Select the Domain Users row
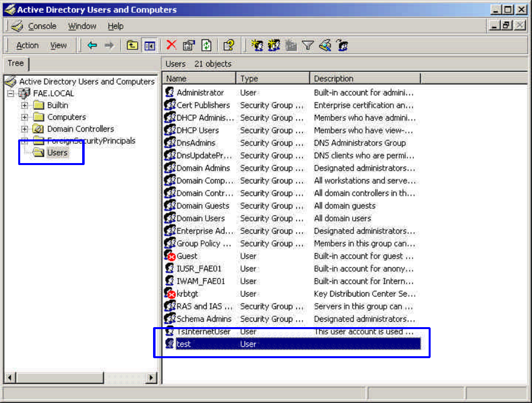 coord(292,218)
